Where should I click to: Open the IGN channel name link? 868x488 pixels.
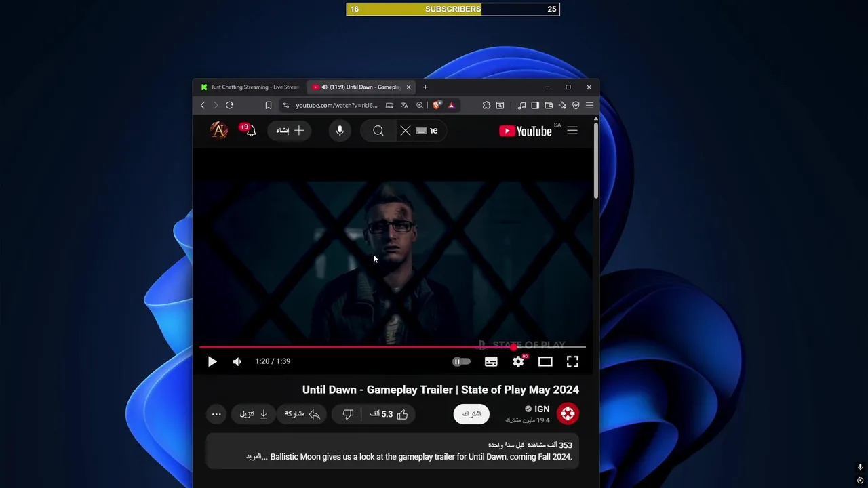(542, 409)
